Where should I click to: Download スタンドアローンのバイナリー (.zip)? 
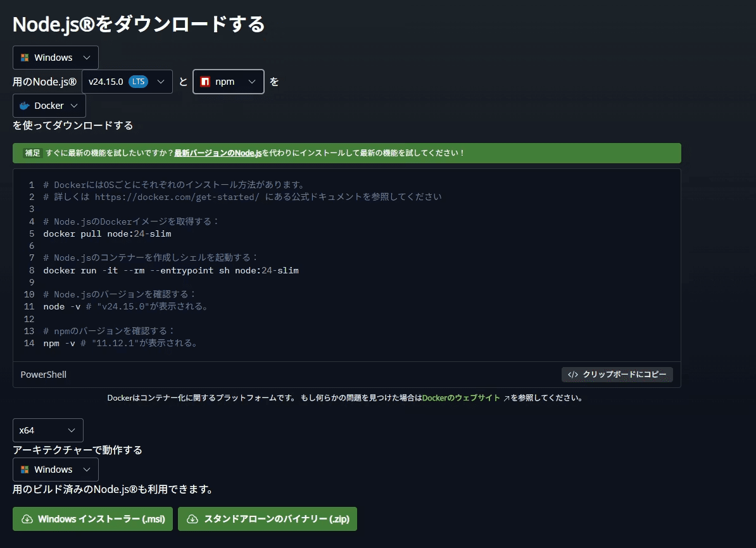(268, 519)
